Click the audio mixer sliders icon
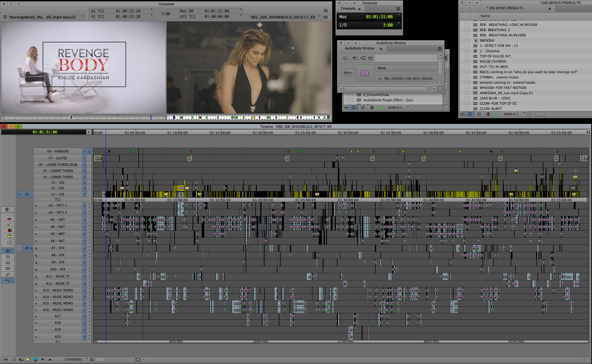The image size is (592, 364). click(x=8, y=263)
